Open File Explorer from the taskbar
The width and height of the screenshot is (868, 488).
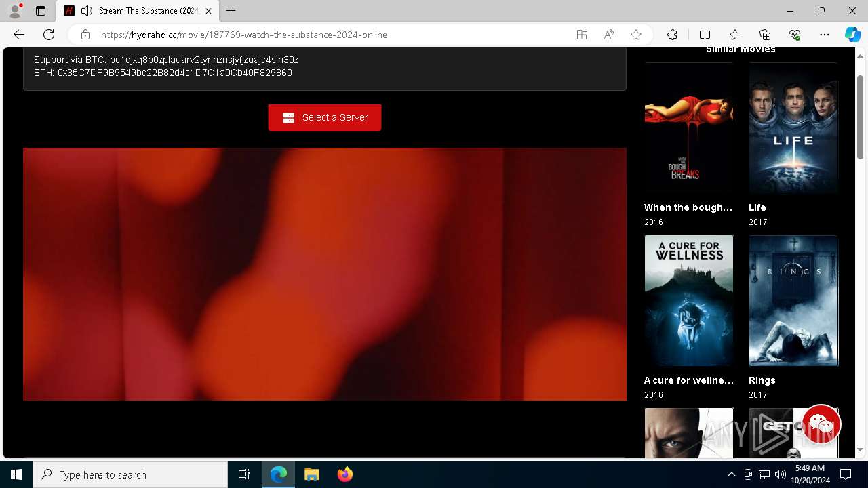(x=311, y=474)
